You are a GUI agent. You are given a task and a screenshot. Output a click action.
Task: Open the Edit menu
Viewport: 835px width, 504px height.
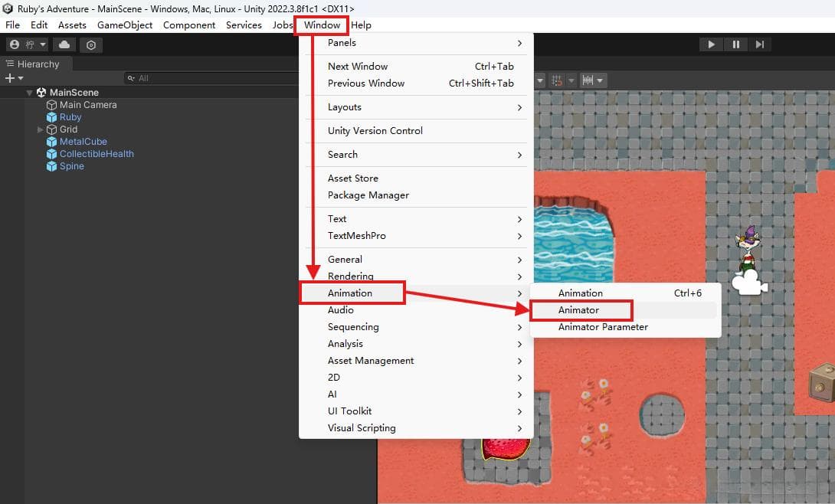tap(39, 25)
